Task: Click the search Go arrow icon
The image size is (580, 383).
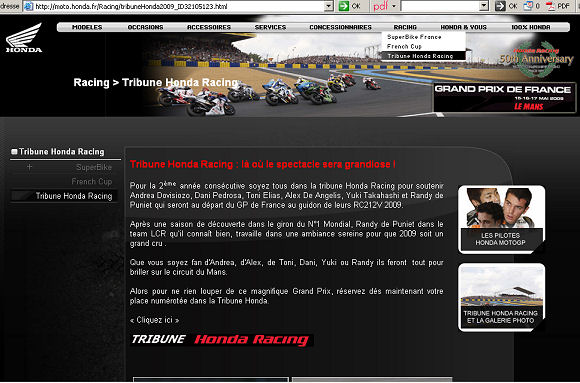Action: pos(500,6)
